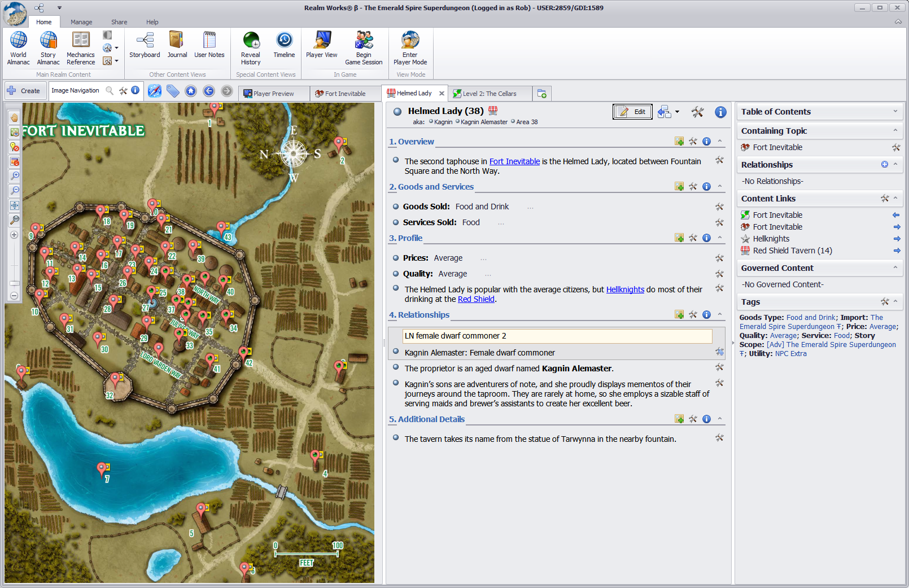Open the Story Almanac

point(48,48)
